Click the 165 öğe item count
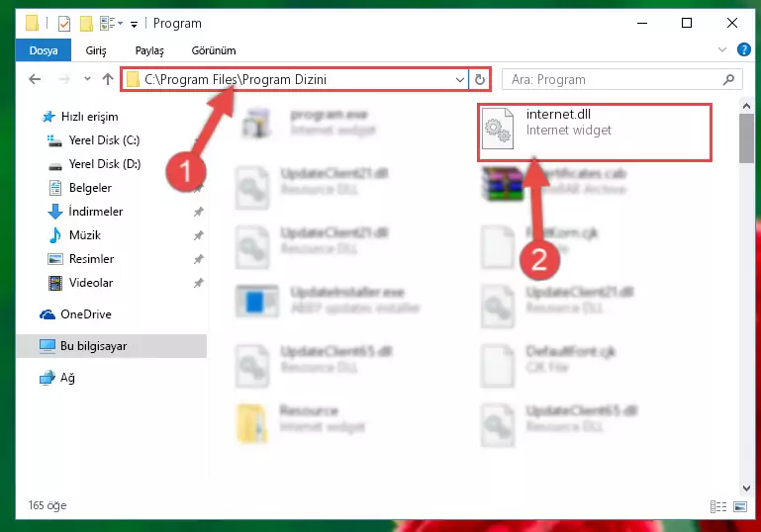Screen dimensions: 761x532 48,505
